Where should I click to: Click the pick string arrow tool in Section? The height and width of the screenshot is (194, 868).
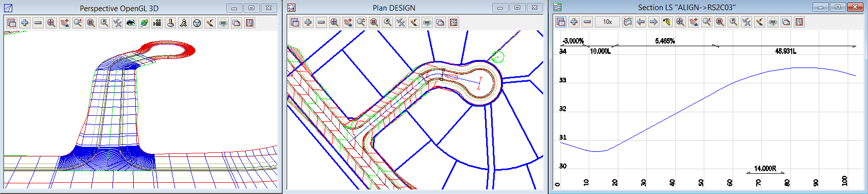pyautogui.click(x=667, y=22)
